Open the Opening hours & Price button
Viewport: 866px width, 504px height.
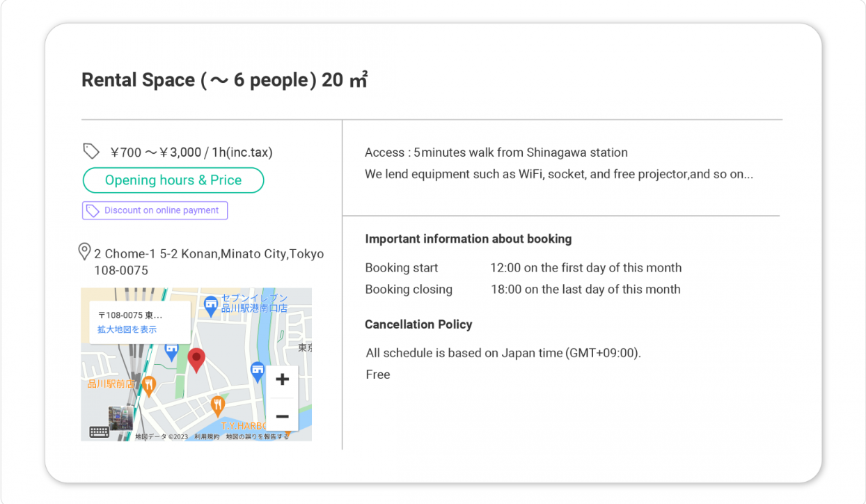pyautogui.click(x=173, y=180)
